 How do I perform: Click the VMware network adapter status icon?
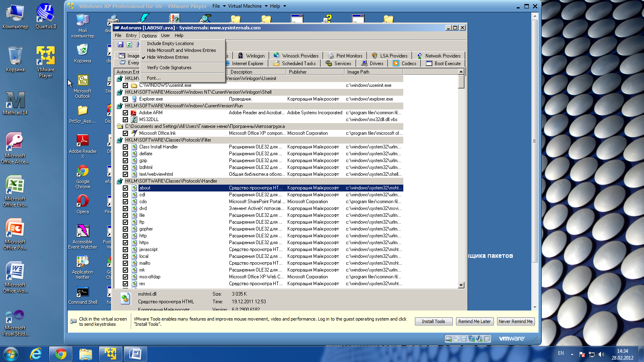coord(472,339)
